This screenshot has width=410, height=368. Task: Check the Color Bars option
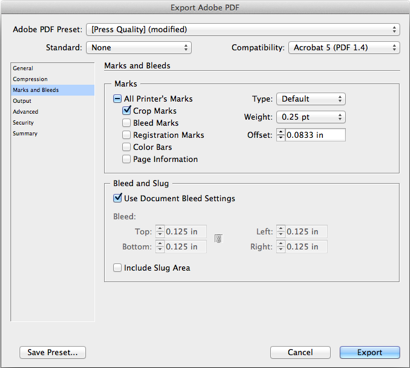click(x=126, y=147)
